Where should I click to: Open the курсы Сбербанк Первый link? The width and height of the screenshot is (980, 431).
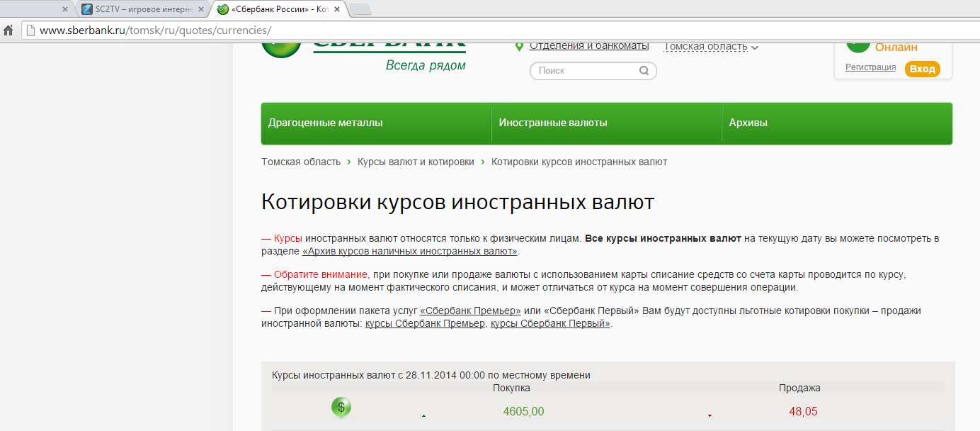pyautogui.click(x=550, y=323)
